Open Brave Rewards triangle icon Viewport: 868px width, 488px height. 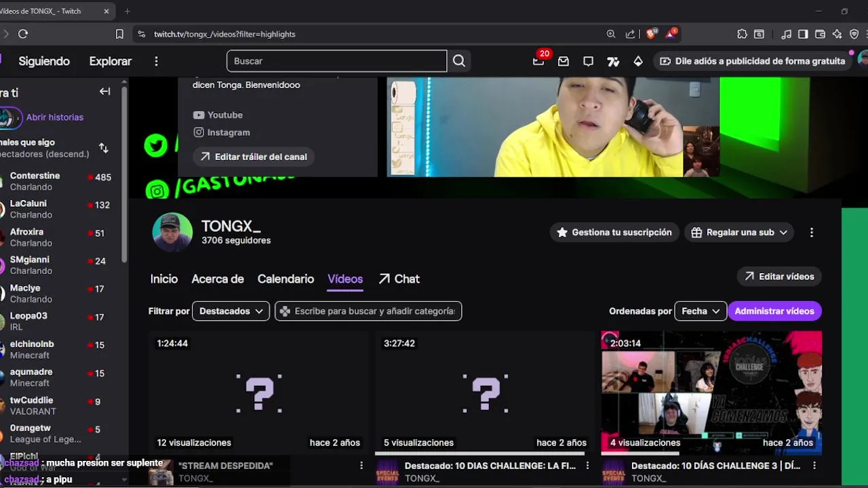tap(671, 33)
